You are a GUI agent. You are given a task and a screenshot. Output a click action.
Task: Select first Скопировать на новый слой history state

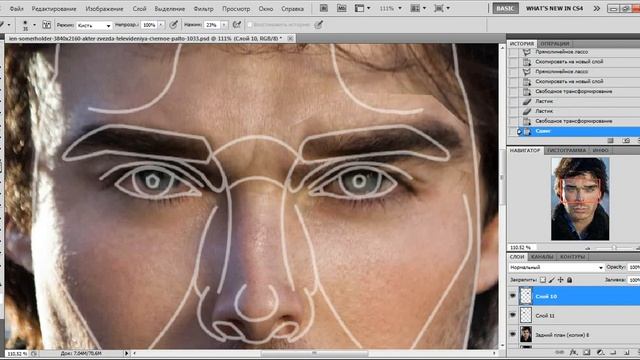click(x=569, y=62)
